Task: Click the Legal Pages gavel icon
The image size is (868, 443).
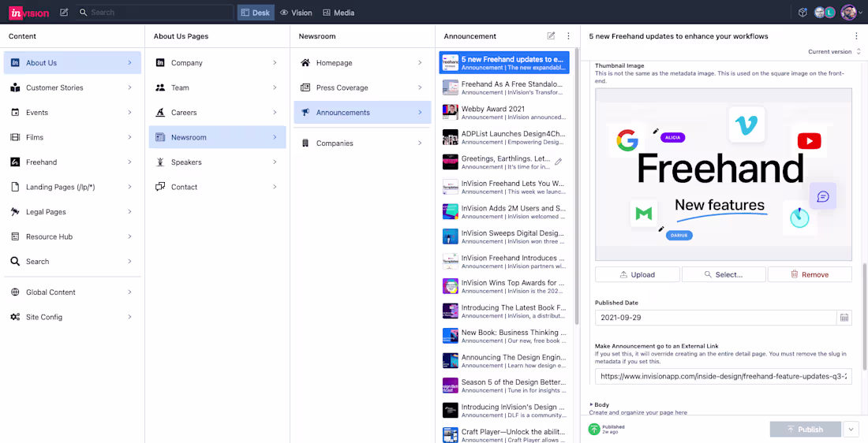Action: pos(16,212)
